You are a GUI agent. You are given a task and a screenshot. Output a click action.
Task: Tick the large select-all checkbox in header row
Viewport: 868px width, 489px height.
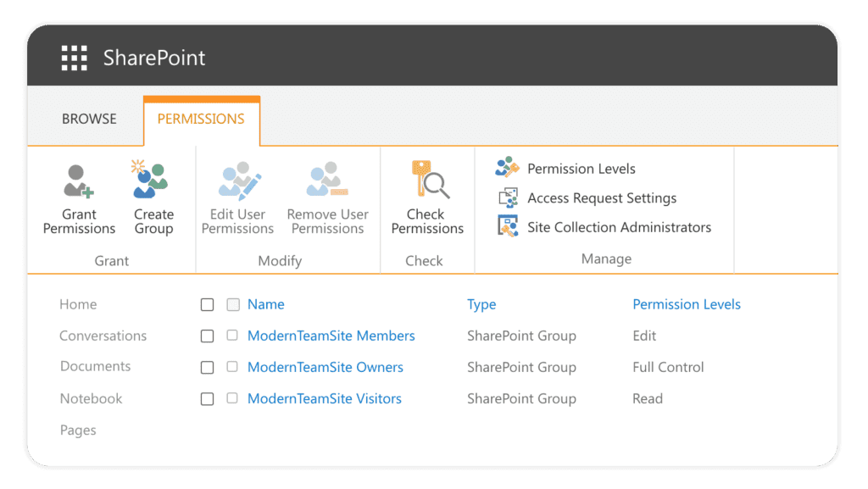click(x=207, y=305)
